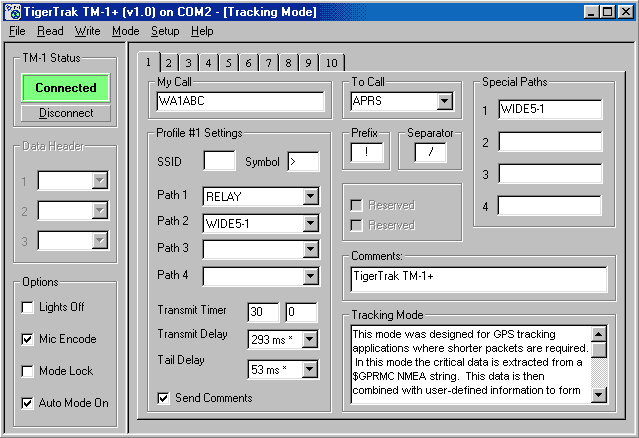
Task: Switch to profile tab 9
Action: click(x=308, y=63)
